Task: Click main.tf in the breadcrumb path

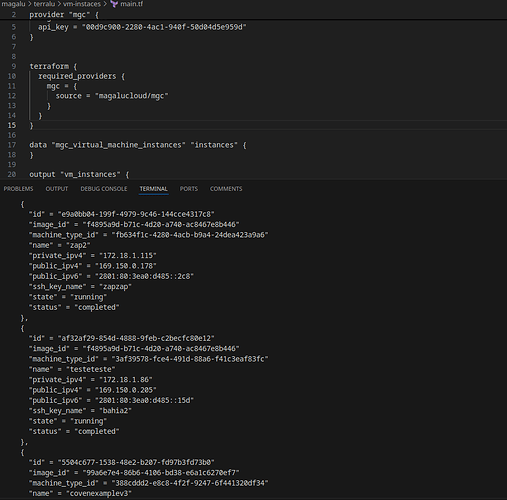Action: coord(132,4)
